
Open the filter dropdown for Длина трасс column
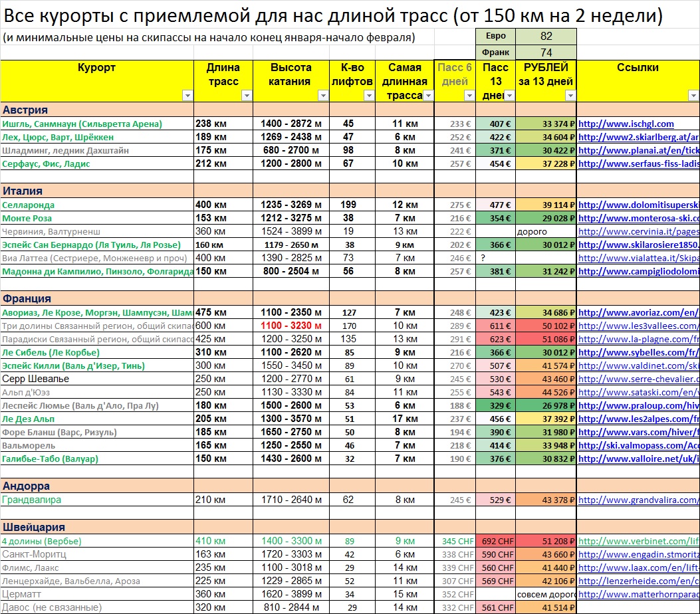click(247, 96)
